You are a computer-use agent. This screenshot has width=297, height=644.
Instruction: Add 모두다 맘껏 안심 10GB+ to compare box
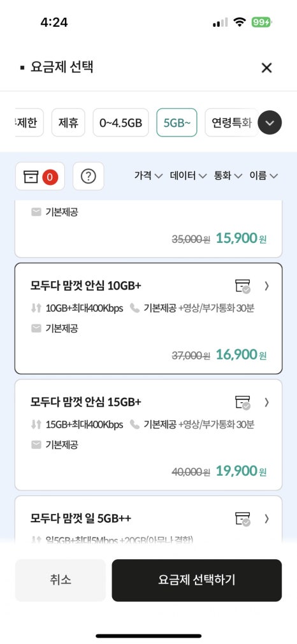tap(243, 286)
